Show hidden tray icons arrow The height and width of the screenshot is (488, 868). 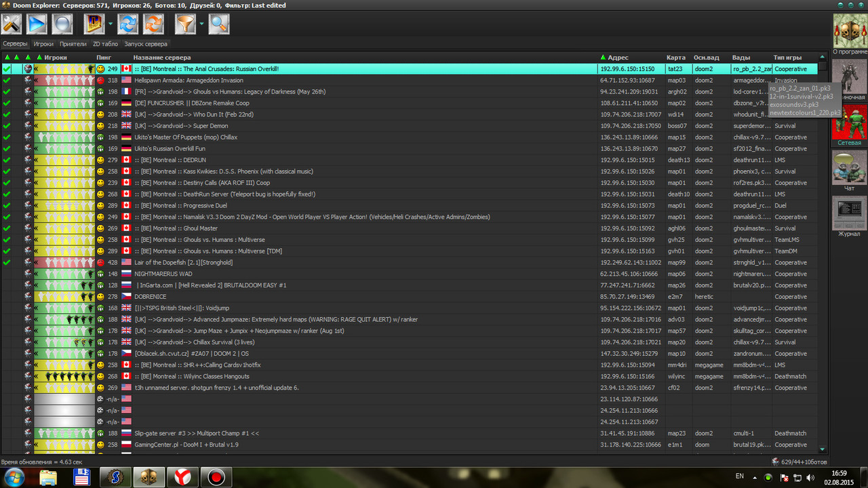click(755, 476)
